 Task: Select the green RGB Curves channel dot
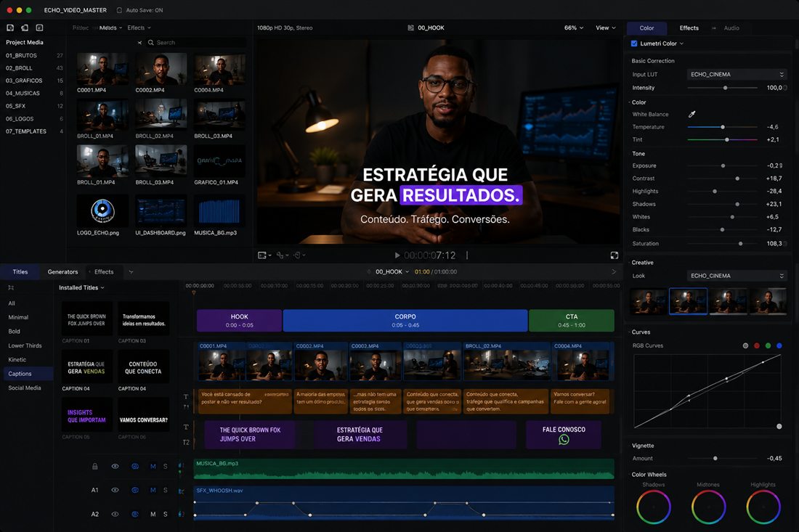(x=768, y=345)
